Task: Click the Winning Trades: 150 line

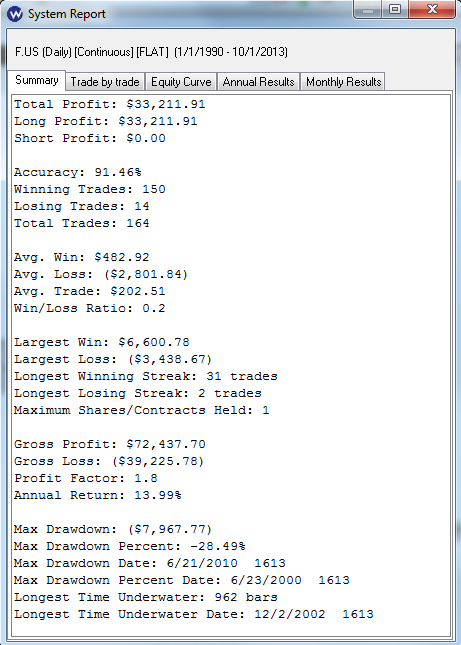Action: click(x=90, y=189)
